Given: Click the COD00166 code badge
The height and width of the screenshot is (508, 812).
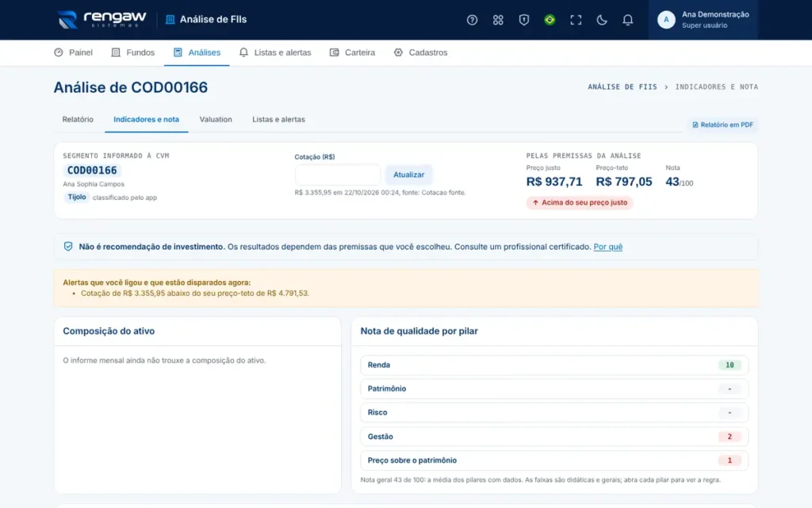Looking at the screenshot, I should point(92,171).
